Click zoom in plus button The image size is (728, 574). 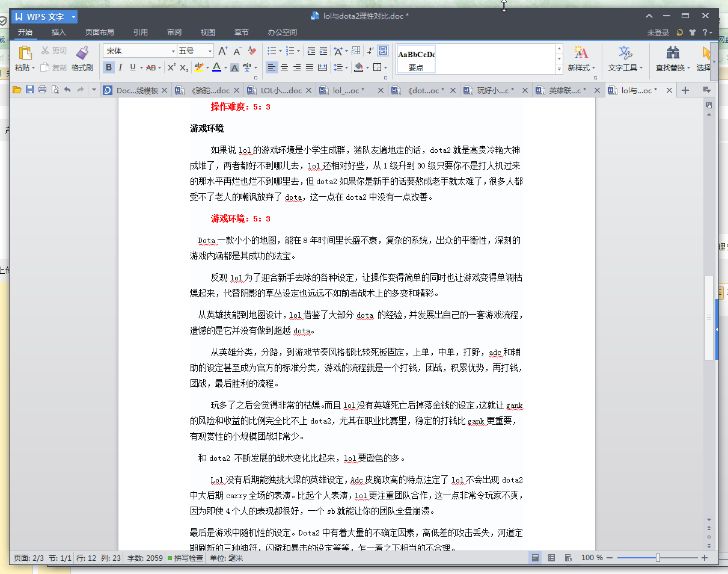pos(705,558)
